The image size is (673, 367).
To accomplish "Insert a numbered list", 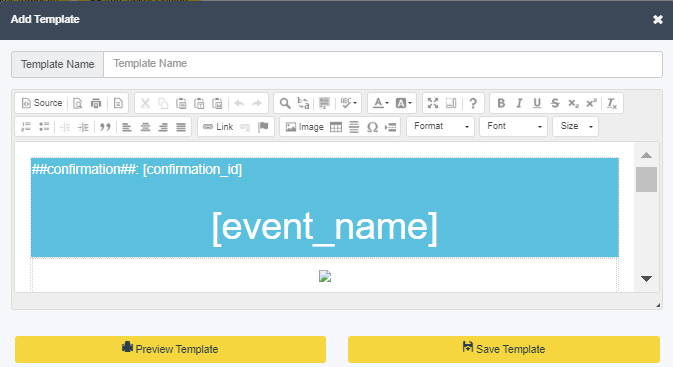I will pos(26,127).
